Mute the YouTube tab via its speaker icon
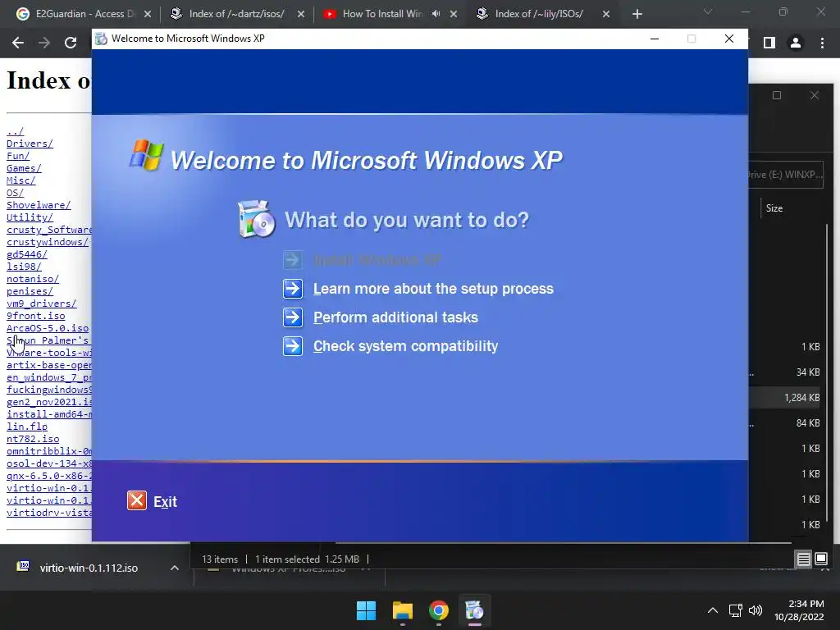Viewport: 840px width, 630px height. [436, 14]
